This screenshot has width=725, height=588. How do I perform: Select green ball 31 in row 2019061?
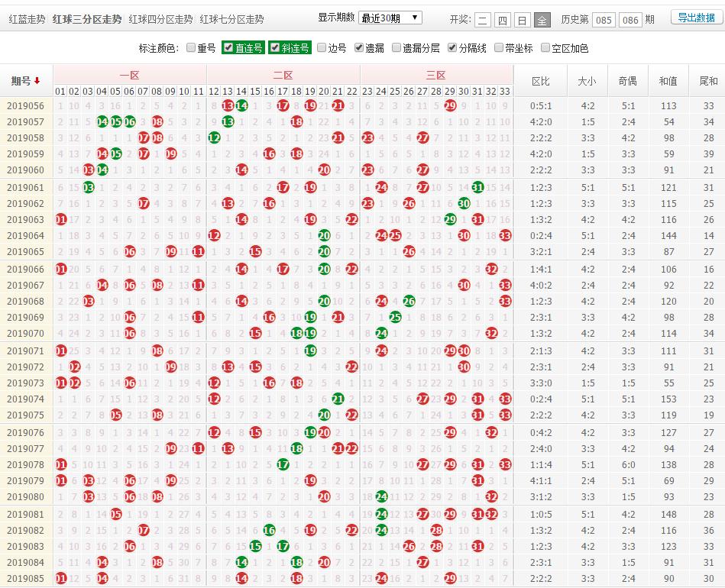[477, 188]
